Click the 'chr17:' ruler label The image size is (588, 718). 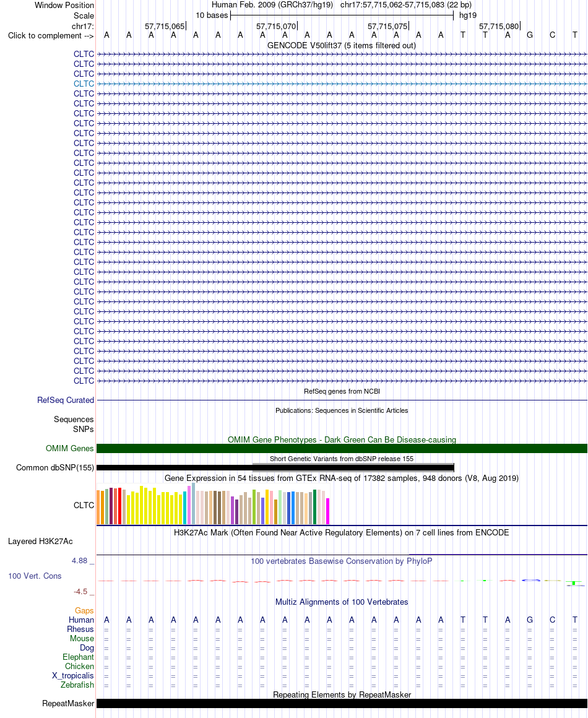click(x=83, y=26)
